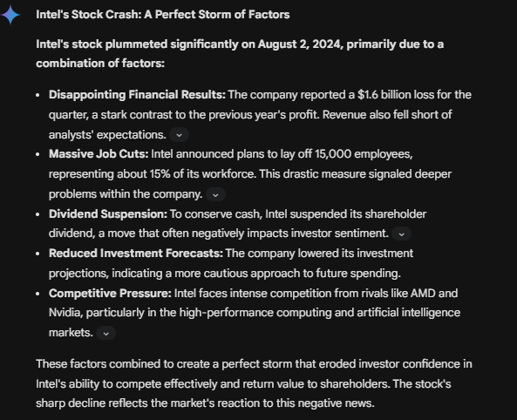This screenshot has height=420, width=517.
Task: Click the "Dividend Suspension:" bold label
Action: 108,214
